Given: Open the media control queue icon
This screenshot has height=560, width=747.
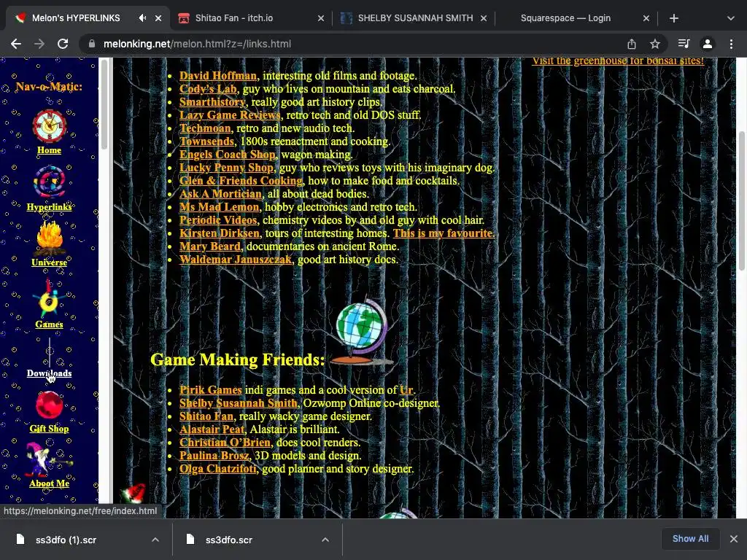Looking at the screenshot, I should 684,44.
